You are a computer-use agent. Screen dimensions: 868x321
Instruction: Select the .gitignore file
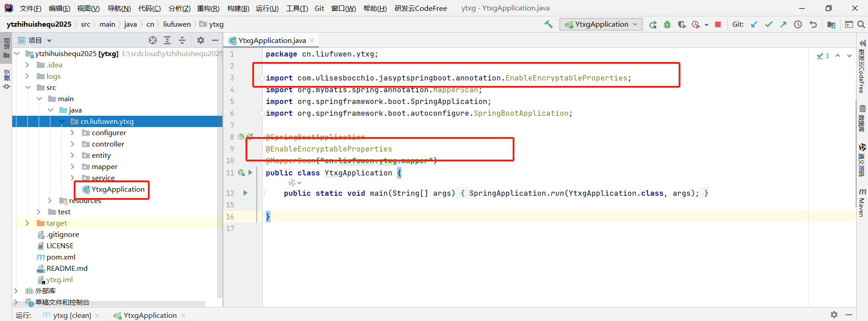tap(58, 235)
